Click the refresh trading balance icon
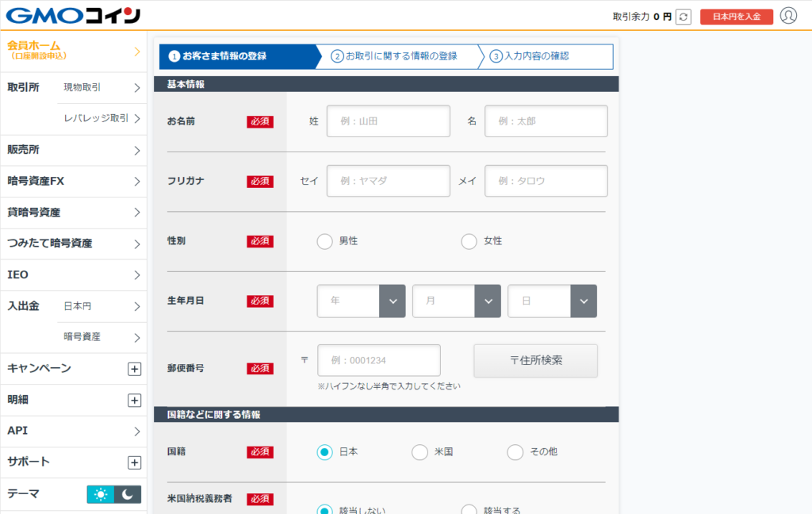812x514 pixels. click(x=684, y=17)
